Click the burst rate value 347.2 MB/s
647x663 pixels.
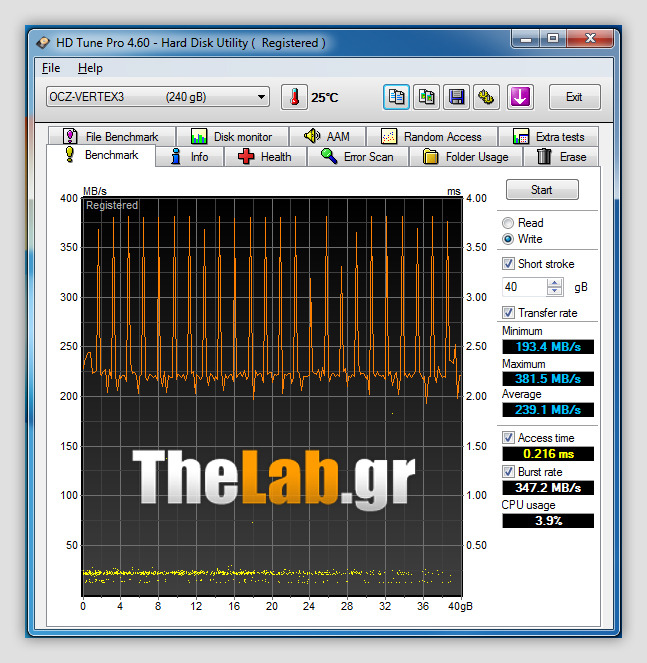pos(548,488)
